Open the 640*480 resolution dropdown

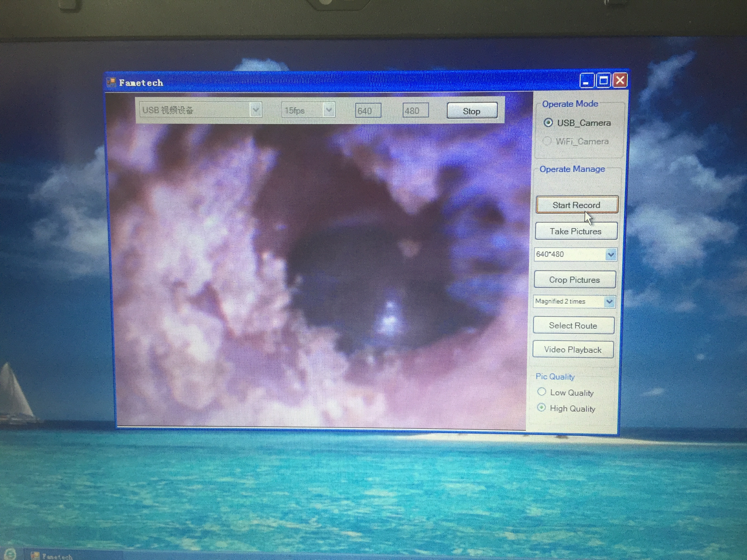tap(611, 255)
